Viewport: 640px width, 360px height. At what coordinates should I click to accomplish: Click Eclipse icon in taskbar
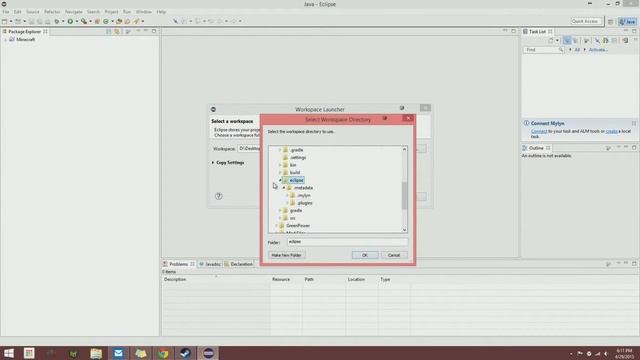208,353
